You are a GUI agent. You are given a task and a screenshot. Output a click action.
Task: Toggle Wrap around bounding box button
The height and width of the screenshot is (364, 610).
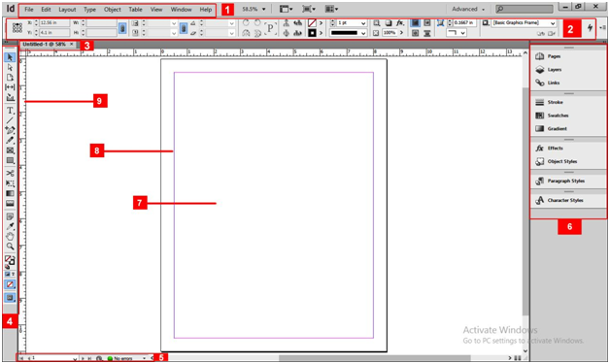pos(426,23)
